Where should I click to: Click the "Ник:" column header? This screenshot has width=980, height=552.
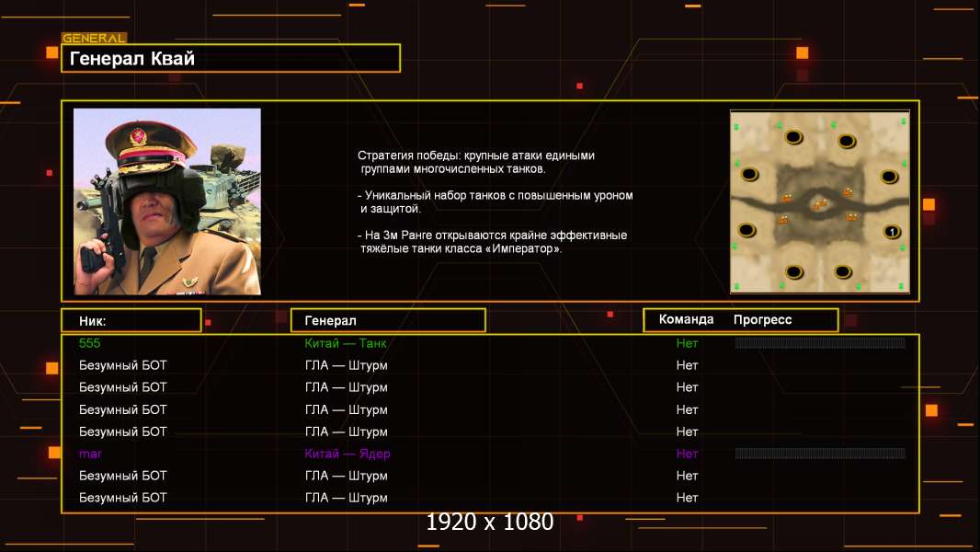(x=131, y=320)
